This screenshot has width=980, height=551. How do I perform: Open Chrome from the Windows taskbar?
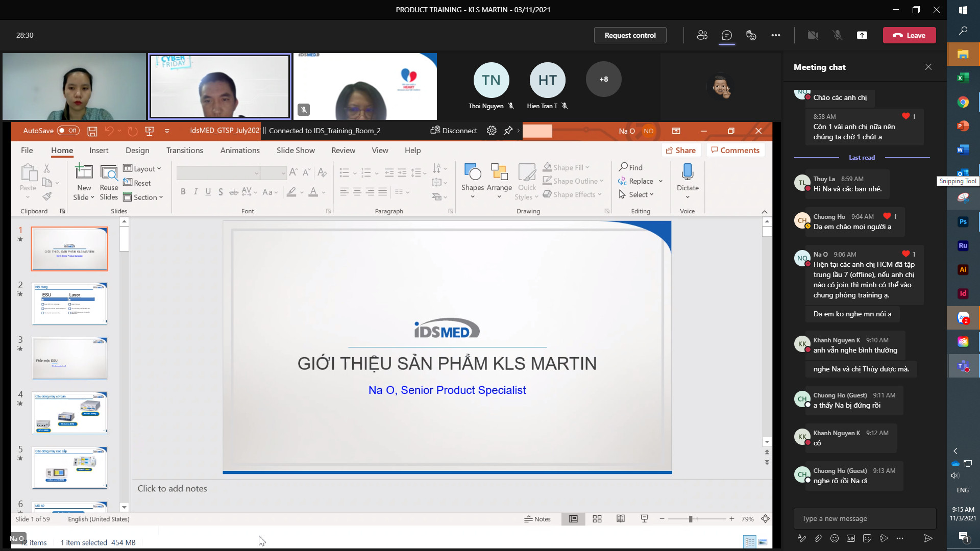(963, 102)
